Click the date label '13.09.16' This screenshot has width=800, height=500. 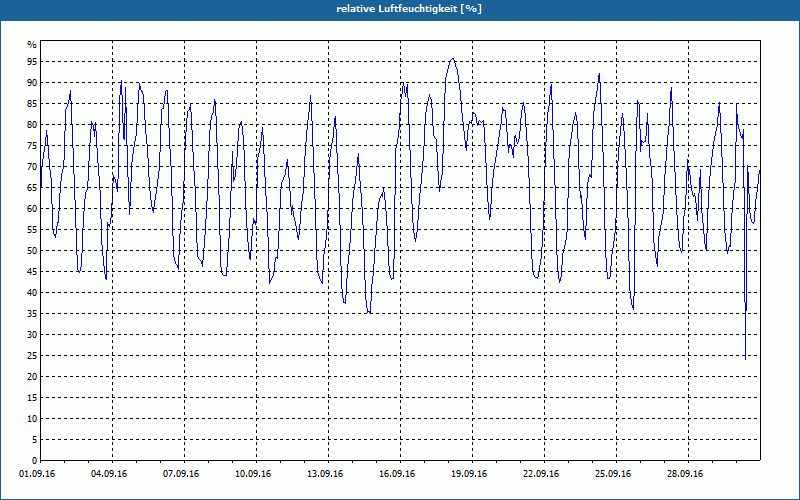[324, 474]
